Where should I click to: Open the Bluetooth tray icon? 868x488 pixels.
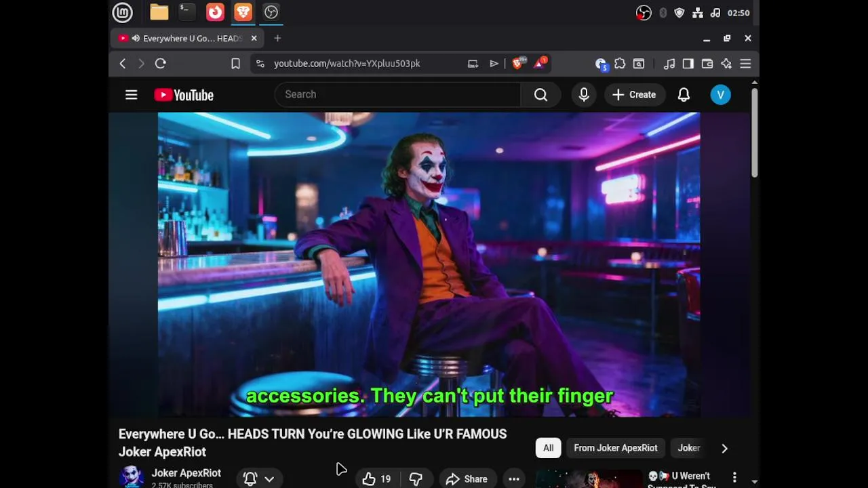point(663,13)
